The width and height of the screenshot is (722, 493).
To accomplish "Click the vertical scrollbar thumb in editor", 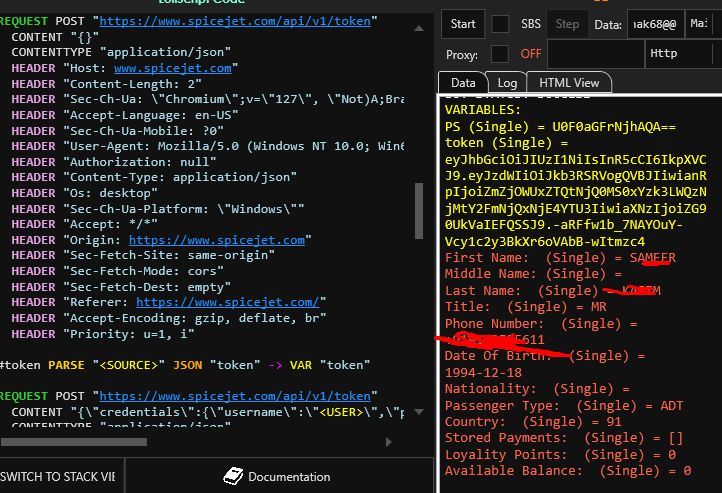I will click(x=419, y=211).
